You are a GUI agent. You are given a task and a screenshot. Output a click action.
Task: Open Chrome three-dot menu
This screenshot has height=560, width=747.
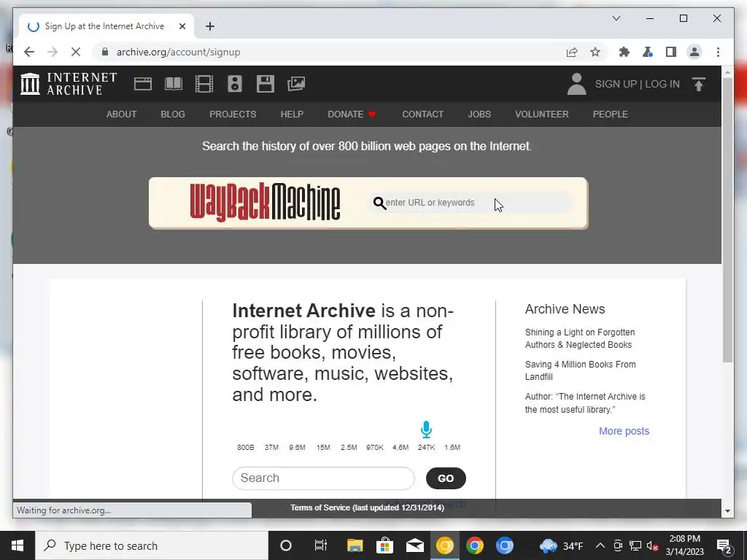pos(718,52)
